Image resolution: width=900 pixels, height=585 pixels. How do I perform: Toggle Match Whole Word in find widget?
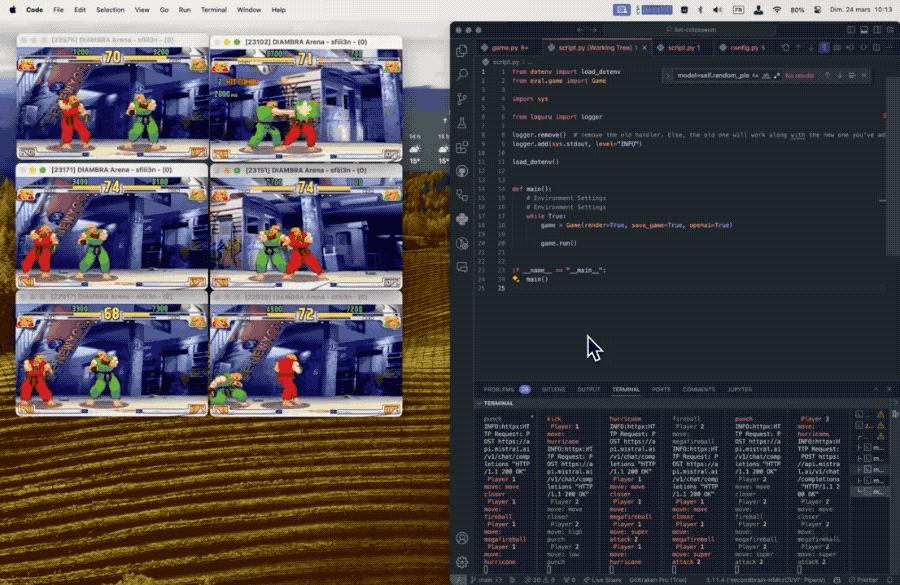pyautogui.click(x=765, y=75)
